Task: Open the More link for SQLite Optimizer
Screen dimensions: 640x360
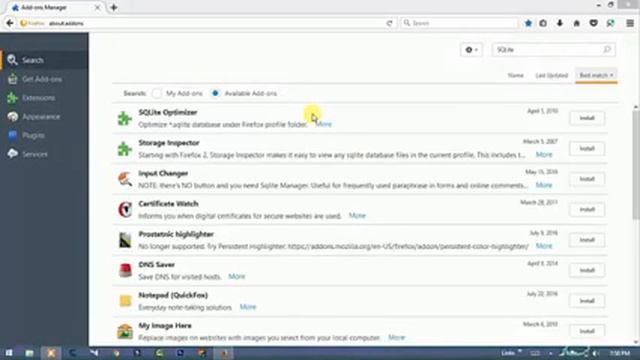Action: [x=324, y=124]
